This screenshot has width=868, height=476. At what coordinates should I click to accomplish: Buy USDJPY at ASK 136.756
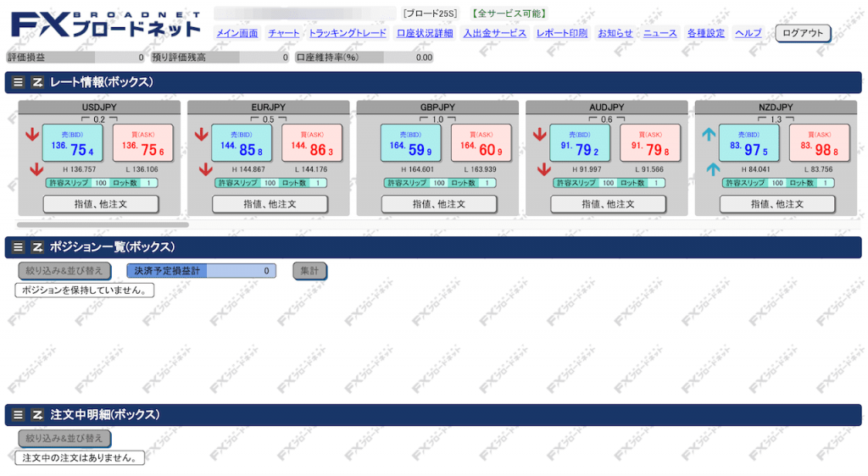[142, 143]
